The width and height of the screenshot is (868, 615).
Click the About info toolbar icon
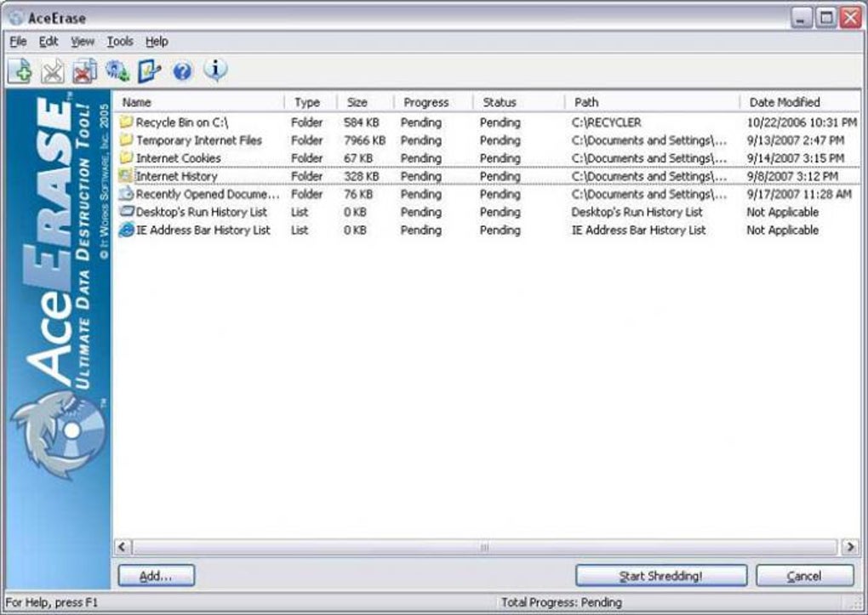pos(215,71)
